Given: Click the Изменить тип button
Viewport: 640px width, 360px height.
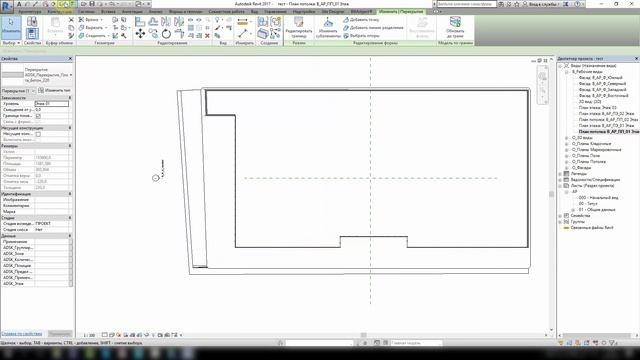Looking at the screenshot, I should coord(55,91).
